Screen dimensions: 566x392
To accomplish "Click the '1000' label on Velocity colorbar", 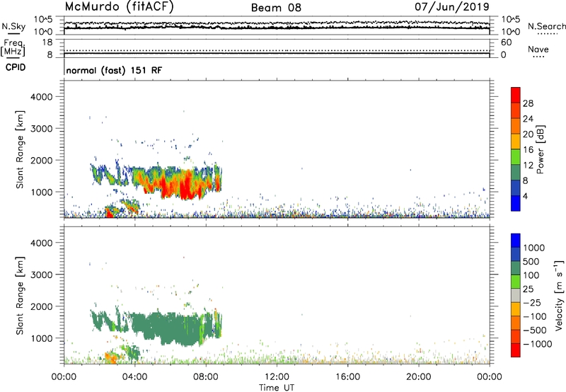I will [533, 248].
